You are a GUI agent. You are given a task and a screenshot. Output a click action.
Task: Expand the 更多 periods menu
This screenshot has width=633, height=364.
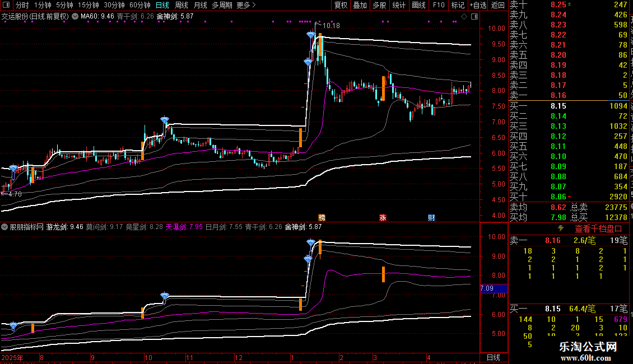(246, 5)
